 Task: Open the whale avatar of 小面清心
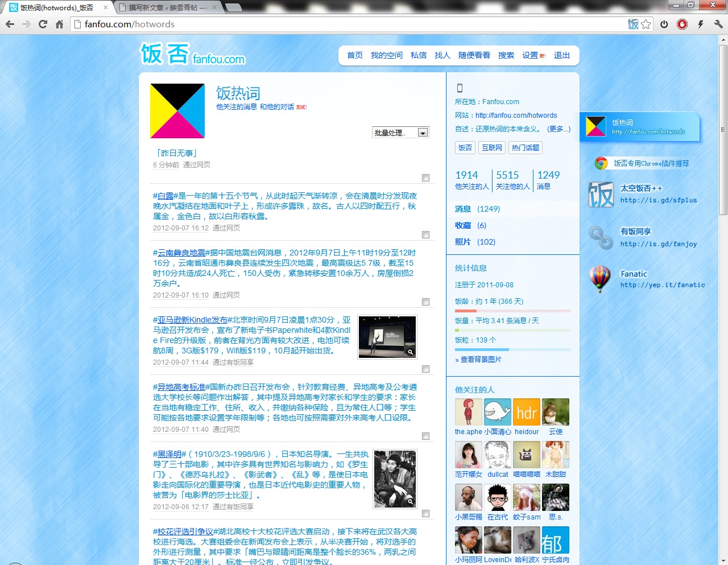click(498, 412)
